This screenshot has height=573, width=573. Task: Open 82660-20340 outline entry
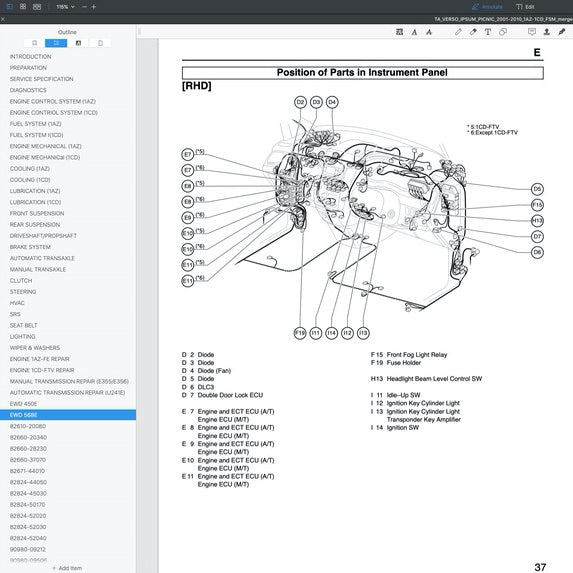pos(28,437)
